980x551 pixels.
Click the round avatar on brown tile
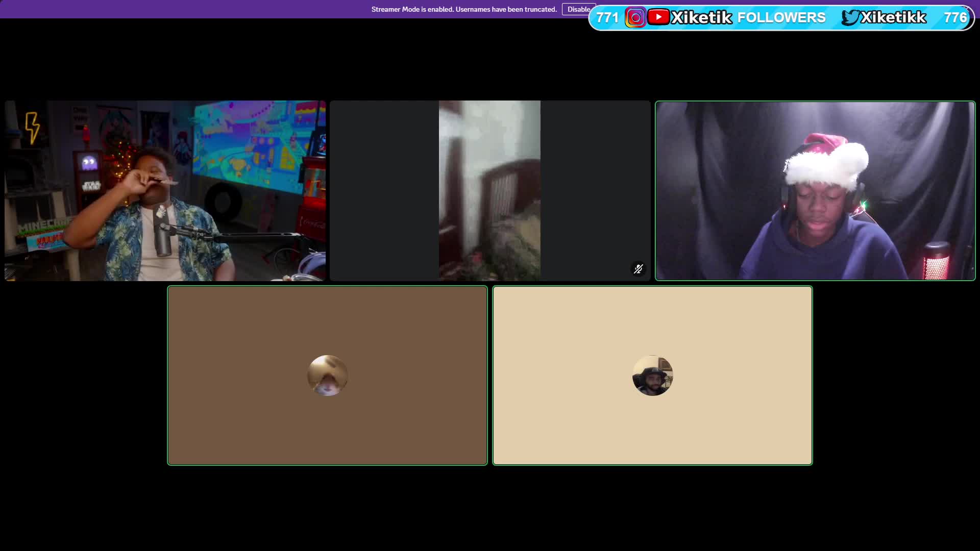pos(327,375)
